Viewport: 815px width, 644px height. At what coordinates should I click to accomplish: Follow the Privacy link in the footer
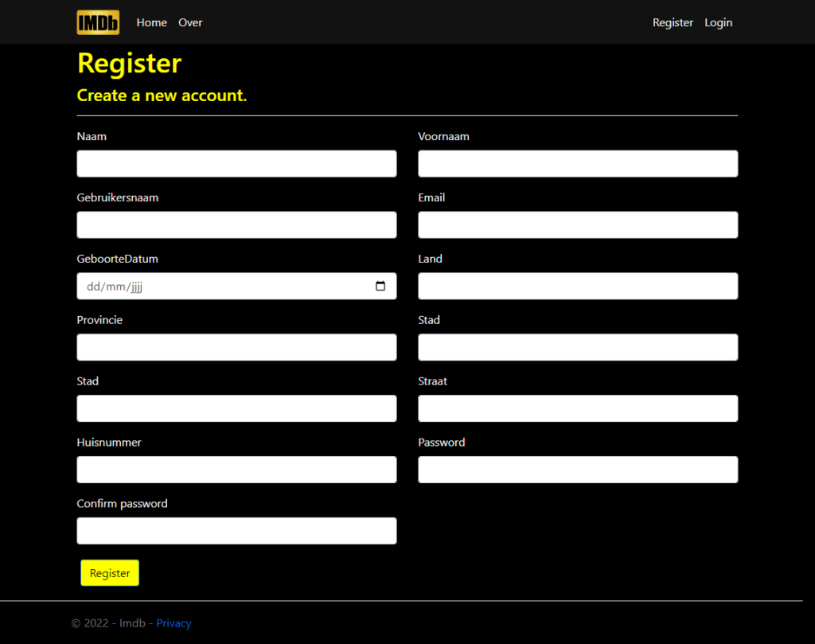point(174,623)
